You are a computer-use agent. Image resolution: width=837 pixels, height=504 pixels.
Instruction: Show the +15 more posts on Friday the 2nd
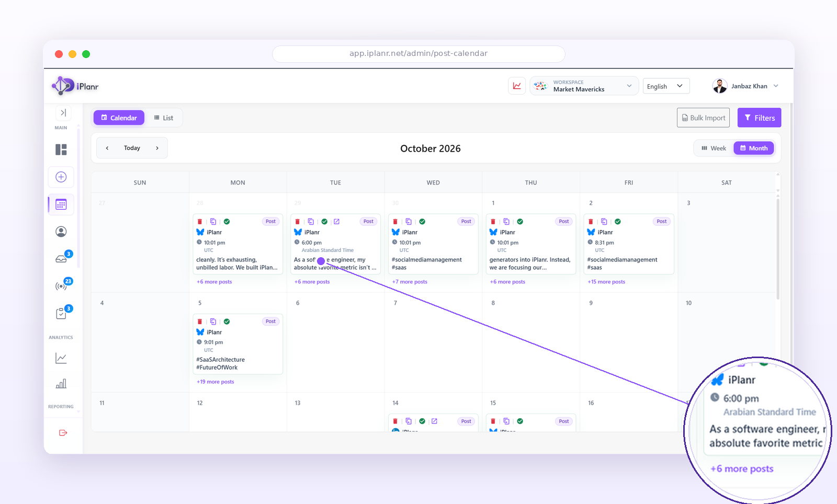point(606,282)
